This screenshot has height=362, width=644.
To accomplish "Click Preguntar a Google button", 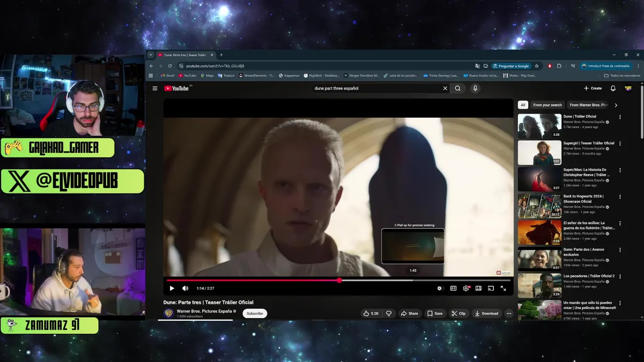I will pyautogui.click(x=511, y=66).
